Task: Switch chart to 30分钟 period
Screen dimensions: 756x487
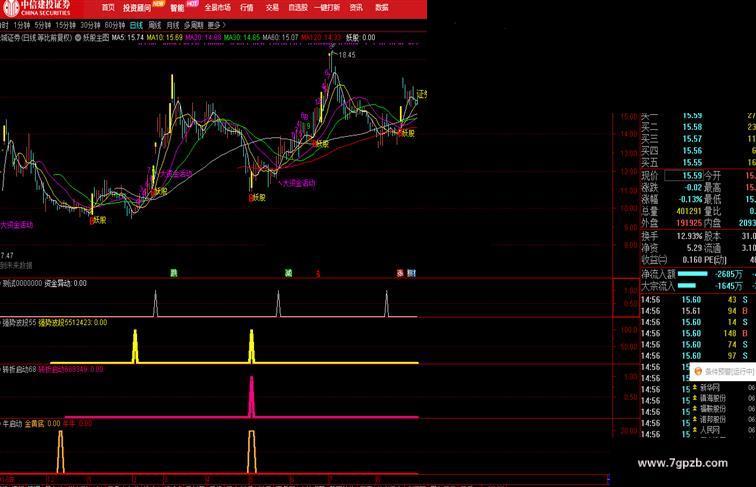Action: [x=90, y=25]
